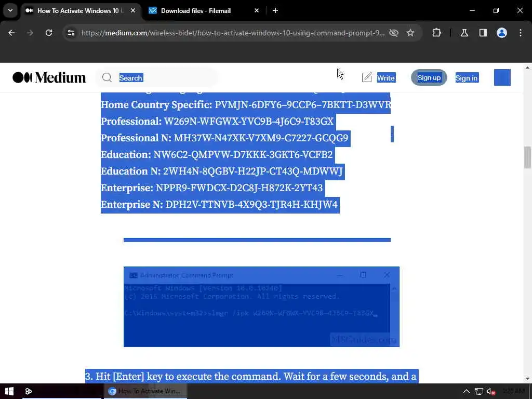Screen dimensions: 532x399
Task: Go forward in browser history
Action: [x=30, y=33]
